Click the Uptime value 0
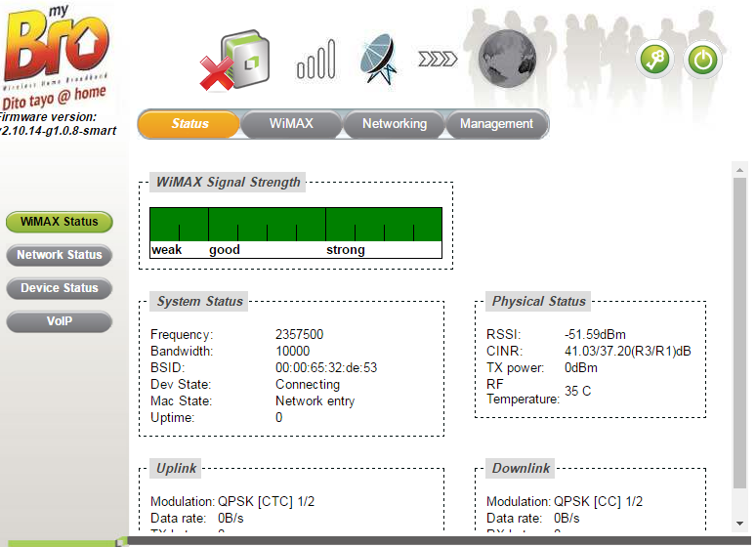Viewport: 756px width, 547px height. 278,418
